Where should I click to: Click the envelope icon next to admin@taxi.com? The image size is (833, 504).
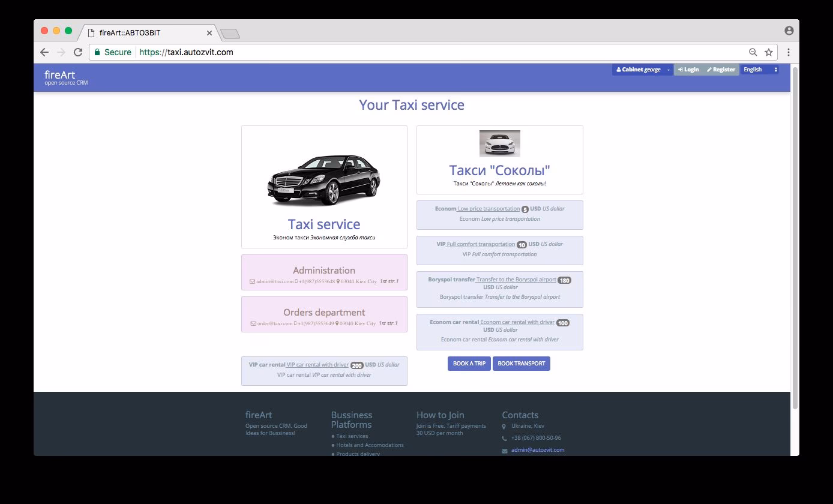(252, 281)
